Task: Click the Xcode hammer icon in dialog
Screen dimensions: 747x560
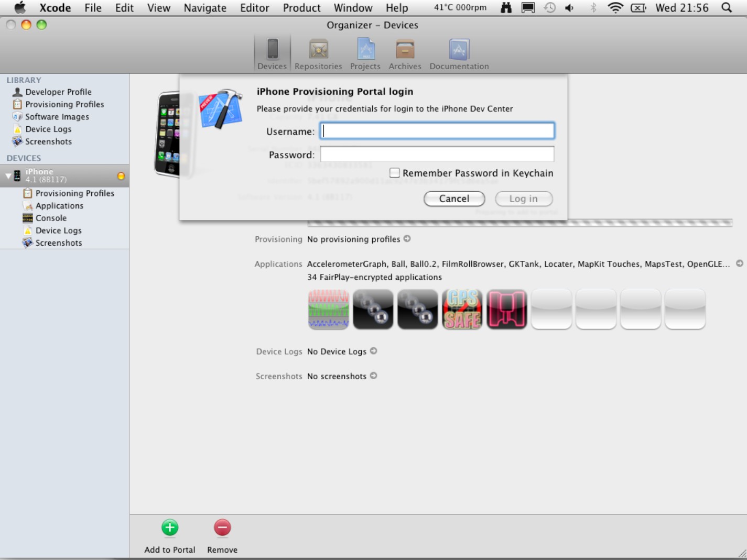Action: (x=221, y=108)
